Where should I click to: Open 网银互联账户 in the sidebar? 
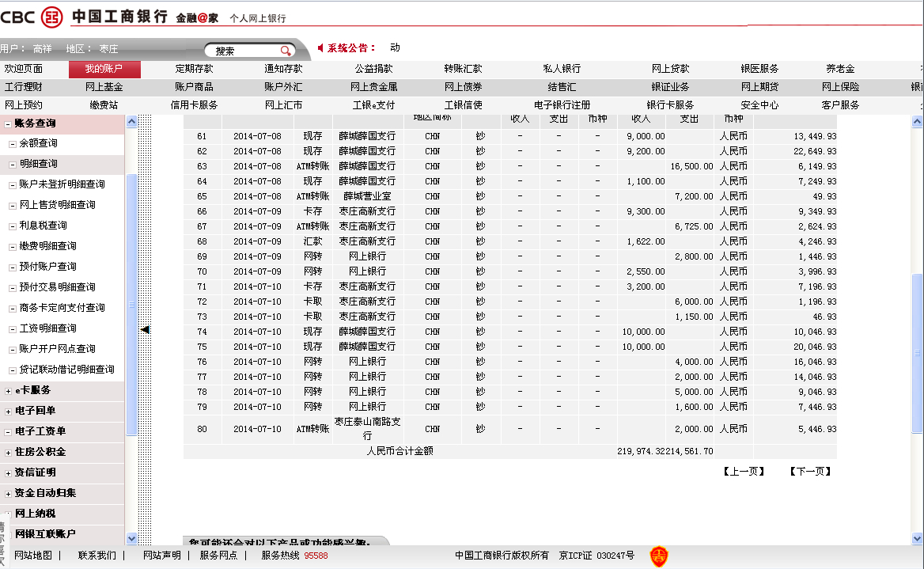pyautogui.click(x=45, y=534)
